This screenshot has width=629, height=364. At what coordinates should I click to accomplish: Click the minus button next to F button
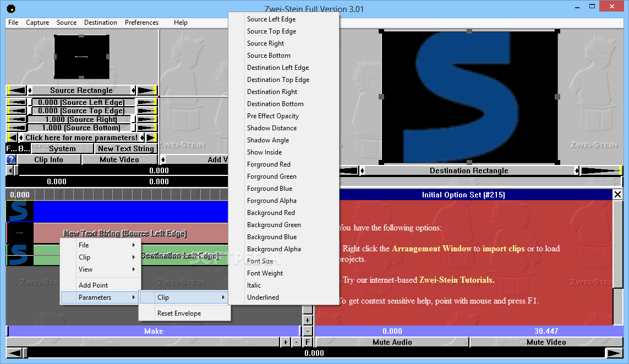tap(297, 342)
